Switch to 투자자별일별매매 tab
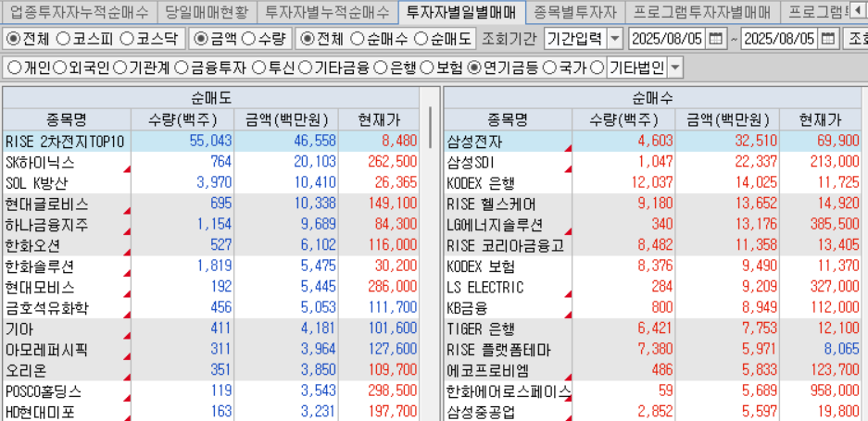 tap(461, 10)
